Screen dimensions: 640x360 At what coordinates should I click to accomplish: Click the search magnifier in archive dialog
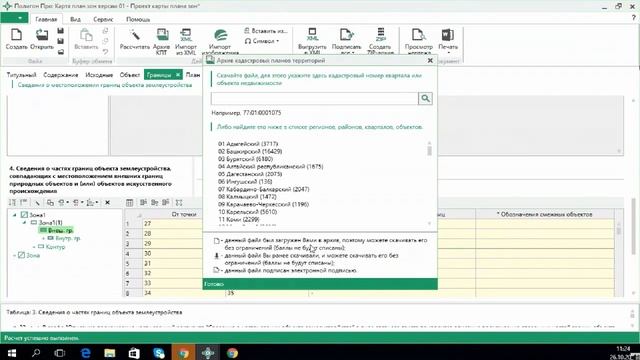tap(425, 98)
